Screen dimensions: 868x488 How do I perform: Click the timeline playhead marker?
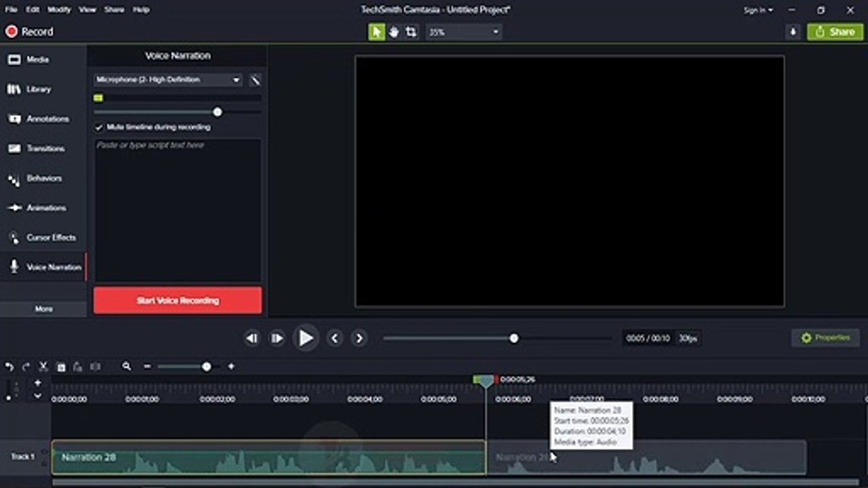pos(486,381)
